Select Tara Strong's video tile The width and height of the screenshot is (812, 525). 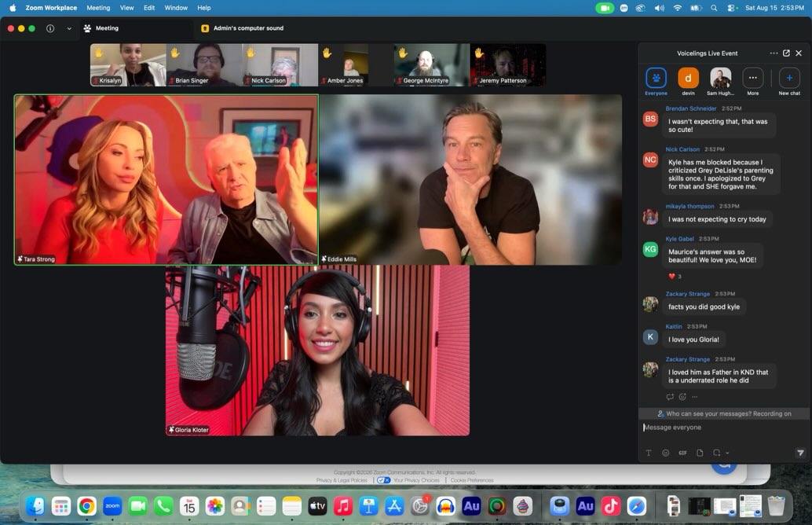[166, 180]
